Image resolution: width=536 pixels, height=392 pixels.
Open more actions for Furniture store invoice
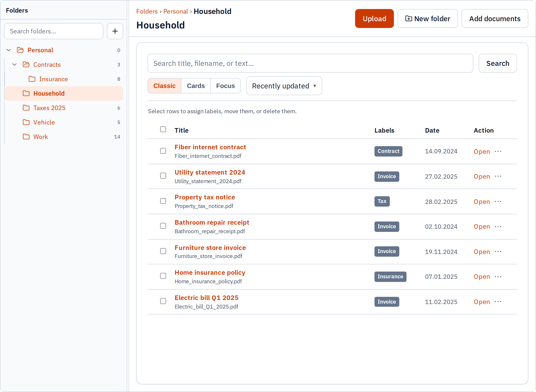click(x=498, y=251)
